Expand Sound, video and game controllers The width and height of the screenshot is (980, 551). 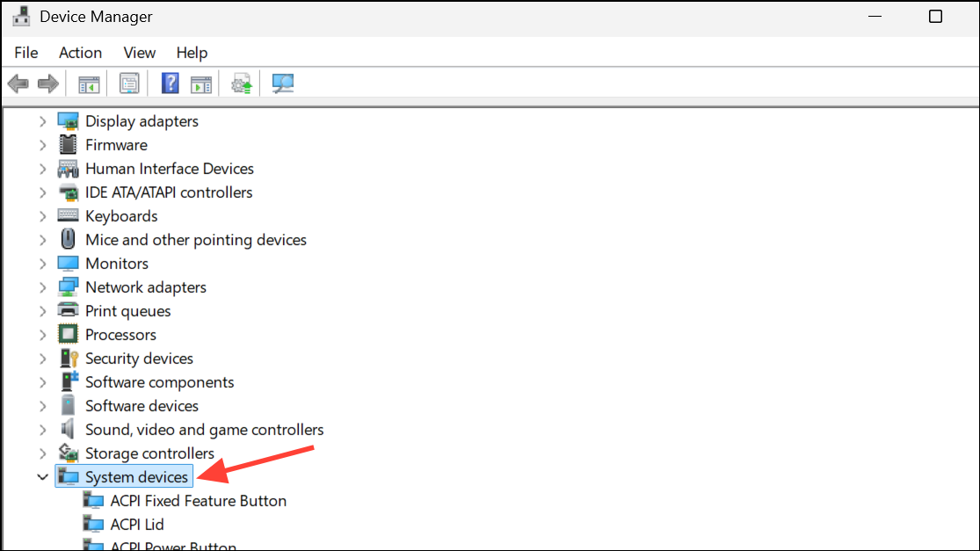coord(42,430)
